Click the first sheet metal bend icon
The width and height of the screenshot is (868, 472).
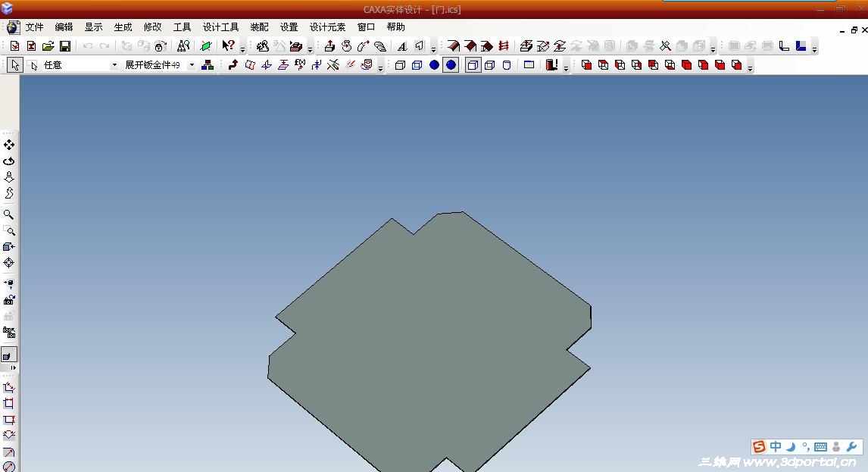[x=454, y=46]
